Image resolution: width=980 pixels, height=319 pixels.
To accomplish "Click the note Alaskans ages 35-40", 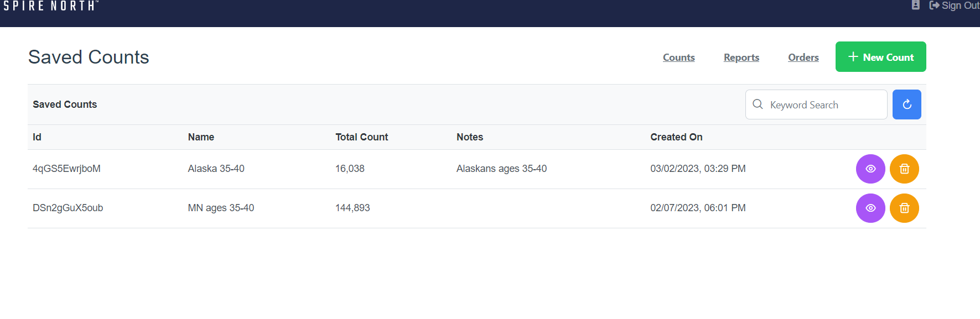I will [501, 169].
